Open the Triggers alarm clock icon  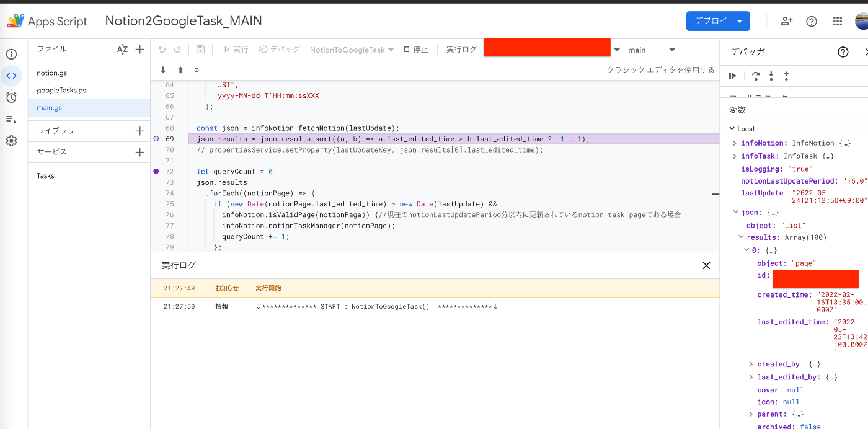coord(11,97)
